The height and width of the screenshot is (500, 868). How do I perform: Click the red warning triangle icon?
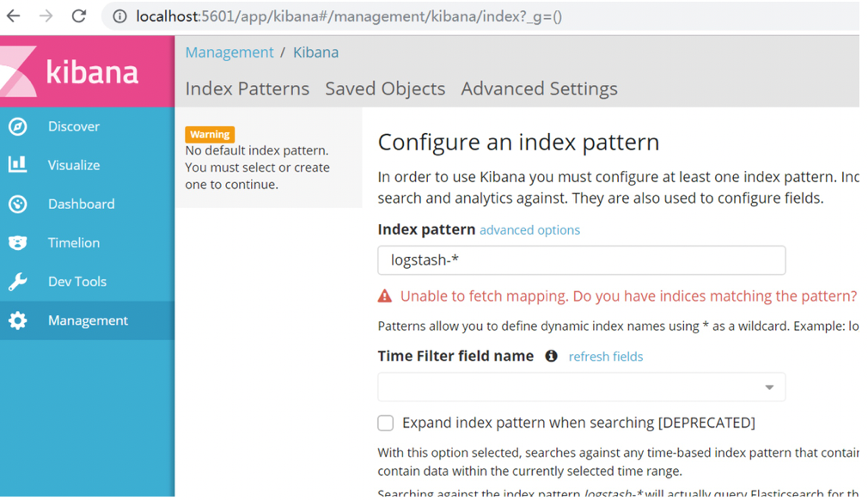coord(385,296)
